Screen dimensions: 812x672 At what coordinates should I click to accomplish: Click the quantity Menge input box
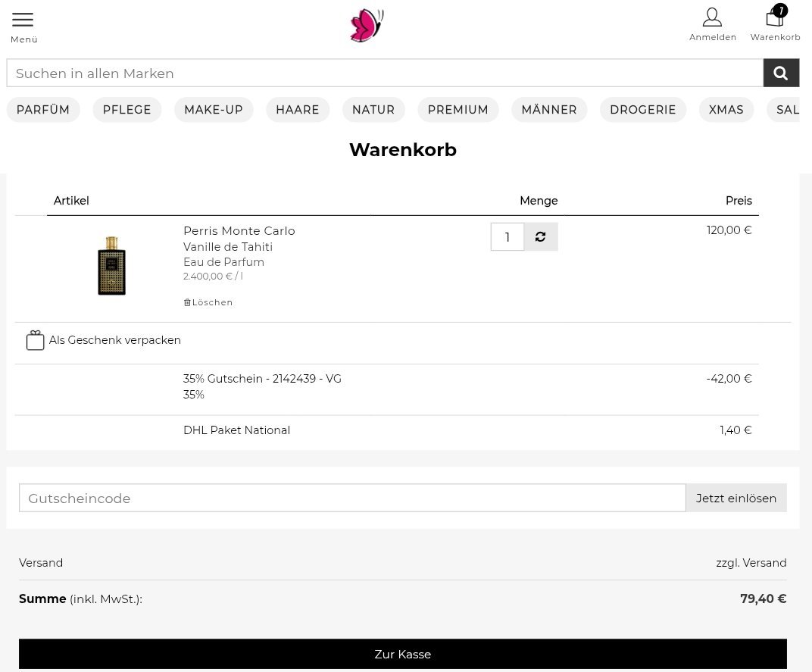pos(507,237)
